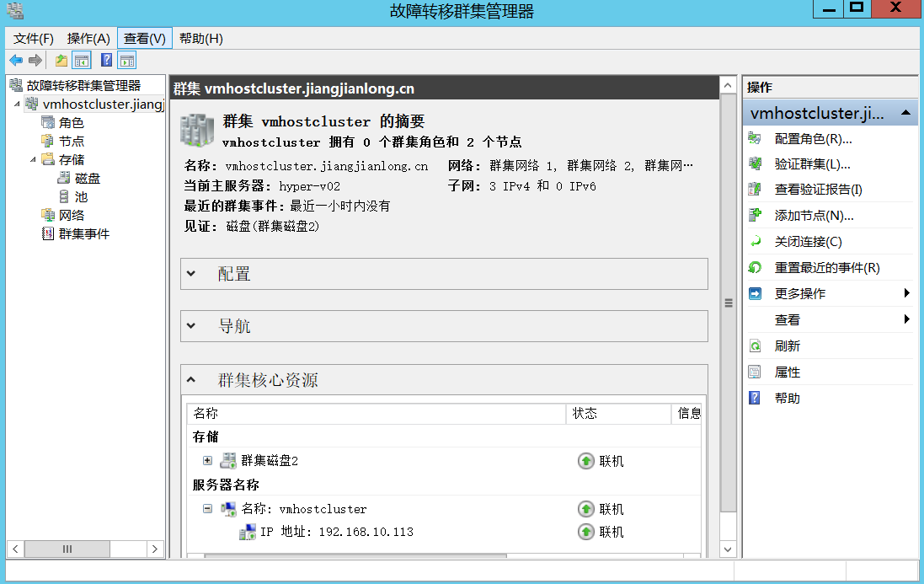The height and width of the screenshot is (584, 924).
Task: Collapse the 群集核心资源 section chevron
Action: tap(191, 379)
